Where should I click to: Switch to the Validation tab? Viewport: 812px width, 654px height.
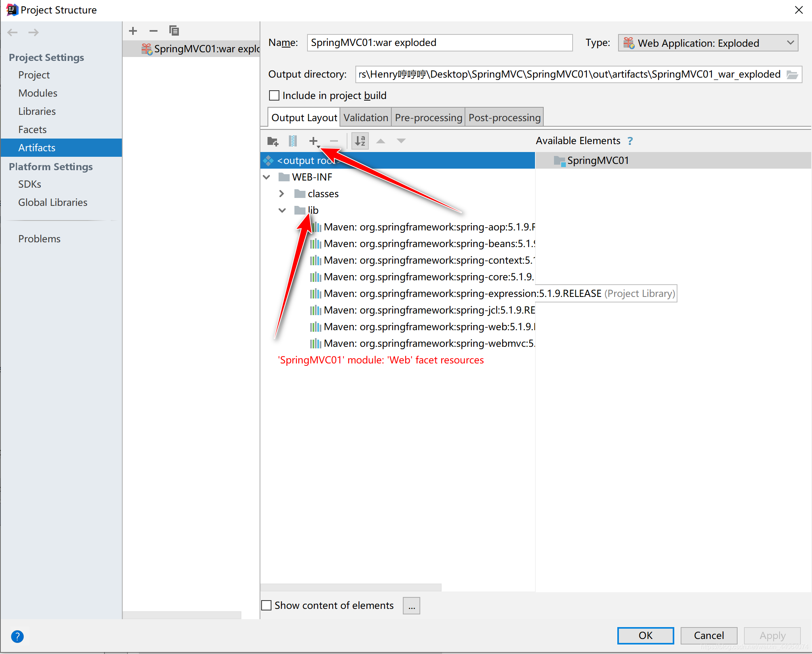pyautogui.click(x=366, y=118)
